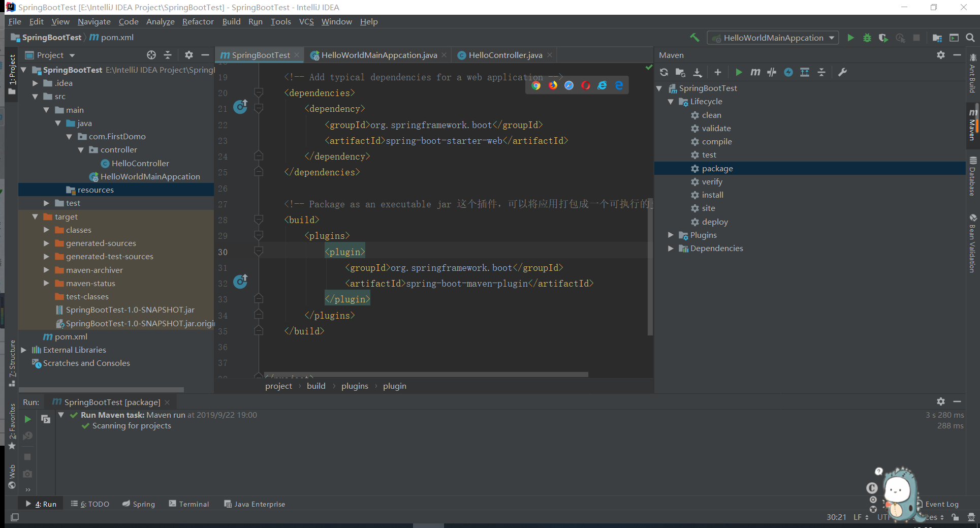Open Run panel gear settings
The height and width of the screenshot is (528, 980).
point(941,401)
